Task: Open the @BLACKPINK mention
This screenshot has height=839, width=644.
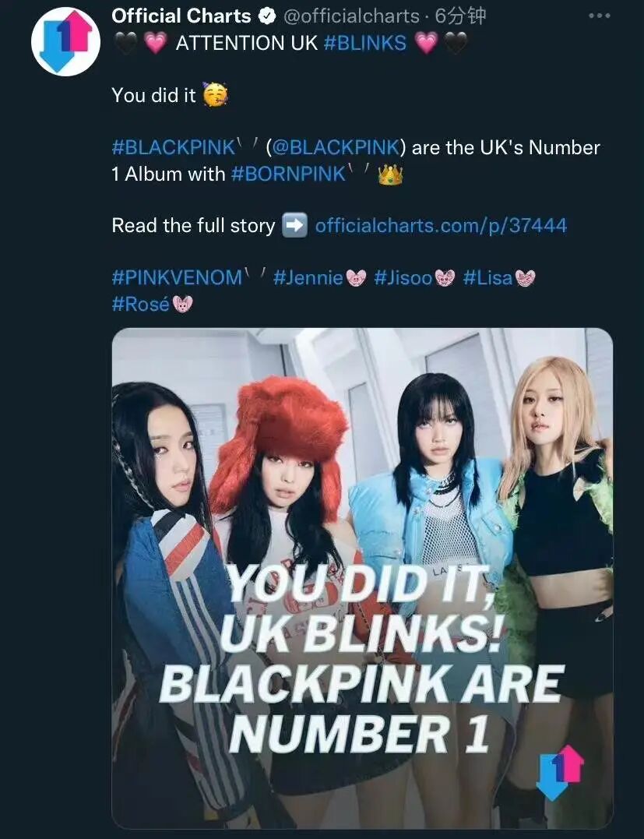Action: click(336, 147)
